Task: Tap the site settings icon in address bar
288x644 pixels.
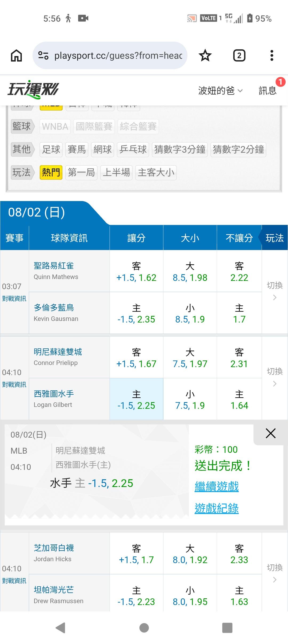Action: coord(43,56)
